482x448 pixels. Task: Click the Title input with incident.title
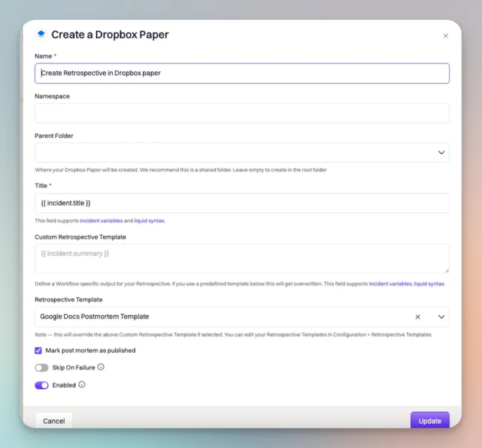[x=242, y=203]
